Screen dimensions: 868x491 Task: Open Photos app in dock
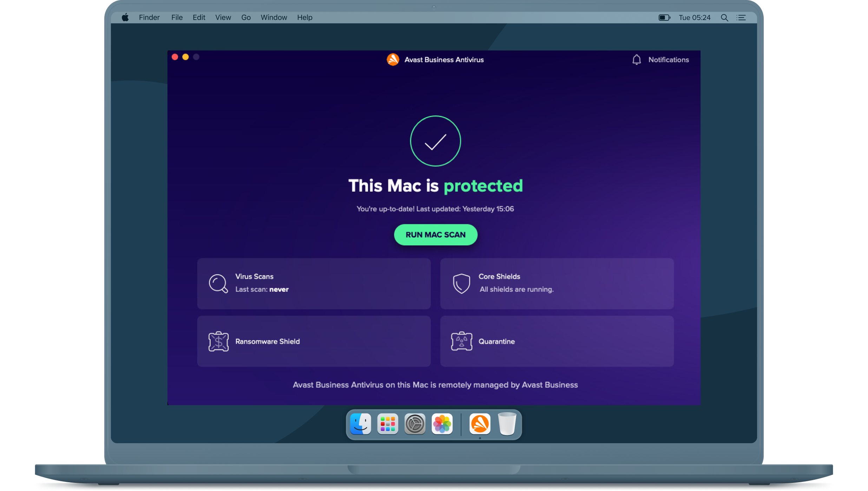click(442, 424)
